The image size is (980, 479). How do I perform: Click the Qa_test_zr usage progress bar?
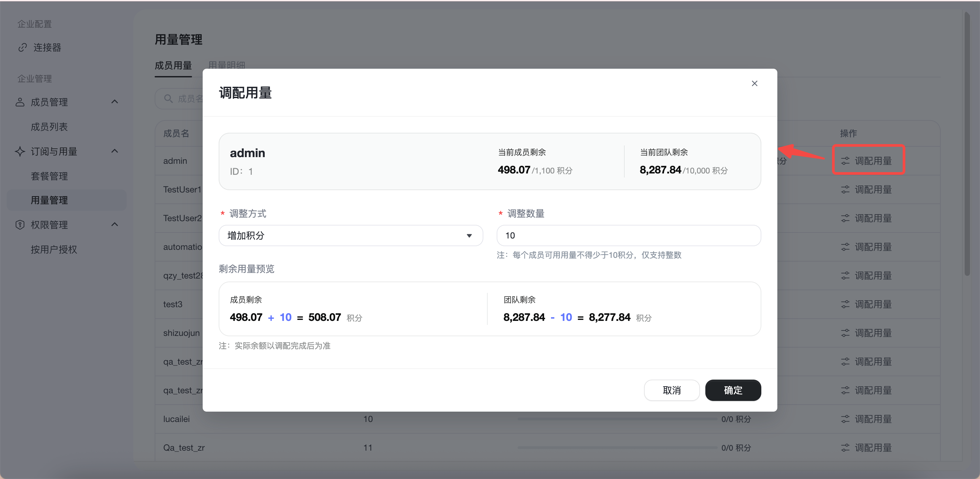coord(617,447)
